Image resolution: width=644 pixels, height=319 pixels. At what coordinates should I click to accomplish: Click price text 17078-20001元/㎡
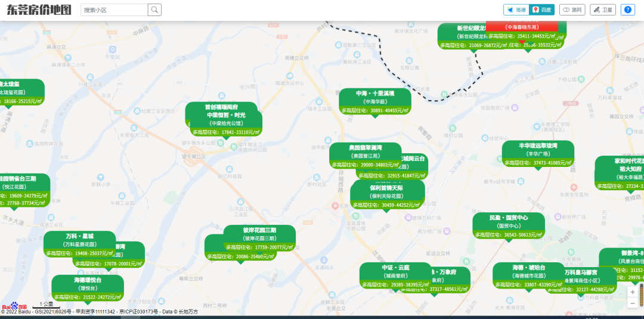click(x=123, y=264)
